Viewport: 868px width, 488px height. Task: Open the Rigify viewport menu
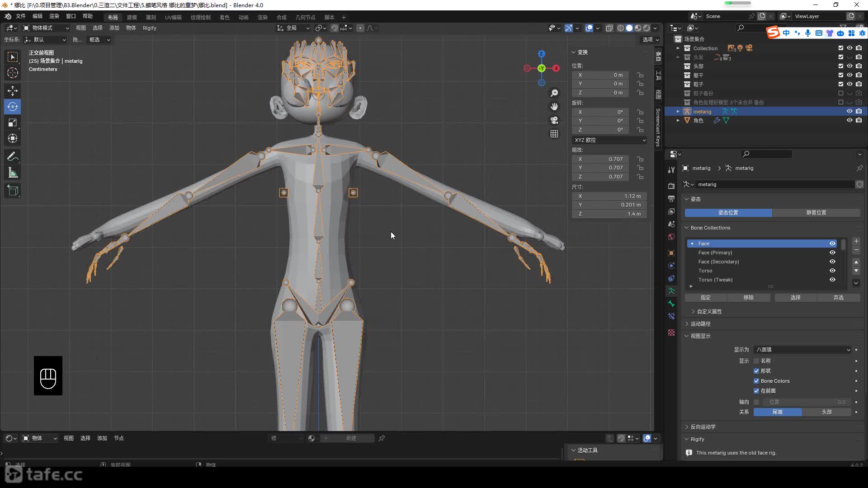(x=150, y=28)
